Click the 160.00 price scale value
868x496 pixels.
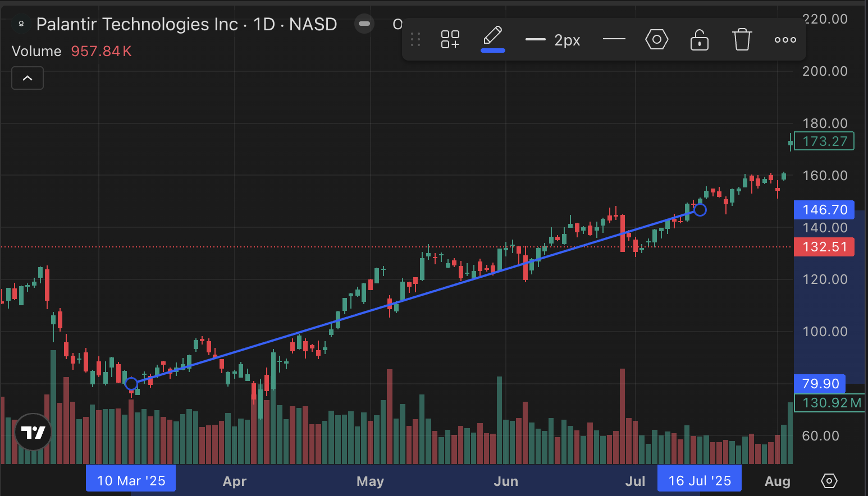(x=825, y=176)
